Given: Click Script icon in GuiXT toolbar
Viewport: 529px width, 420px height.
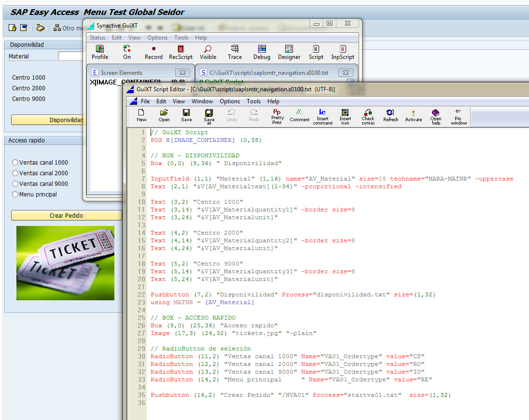Looking at the screenshot, I should [x=316, y=52].
